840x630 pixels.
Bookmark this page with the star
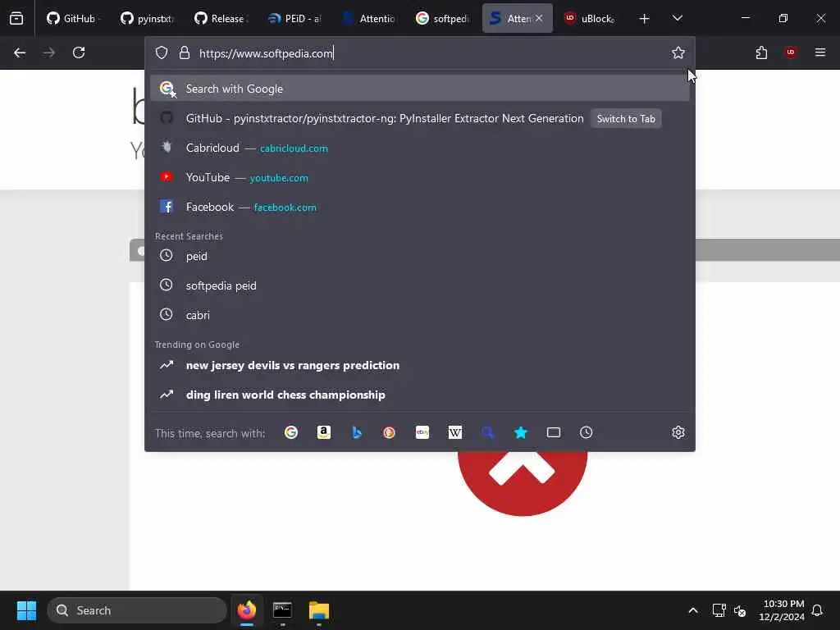tap(678, 52)
